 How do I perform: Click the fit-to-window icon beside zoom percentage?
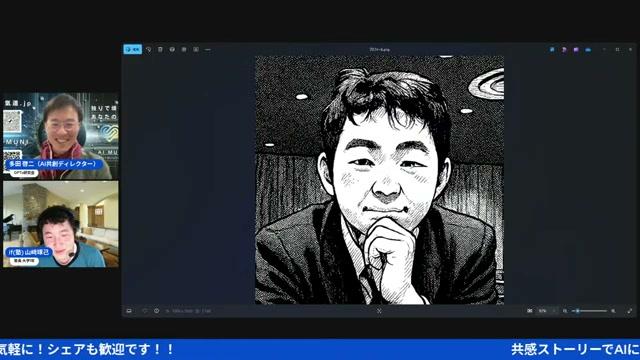point(530,311)
